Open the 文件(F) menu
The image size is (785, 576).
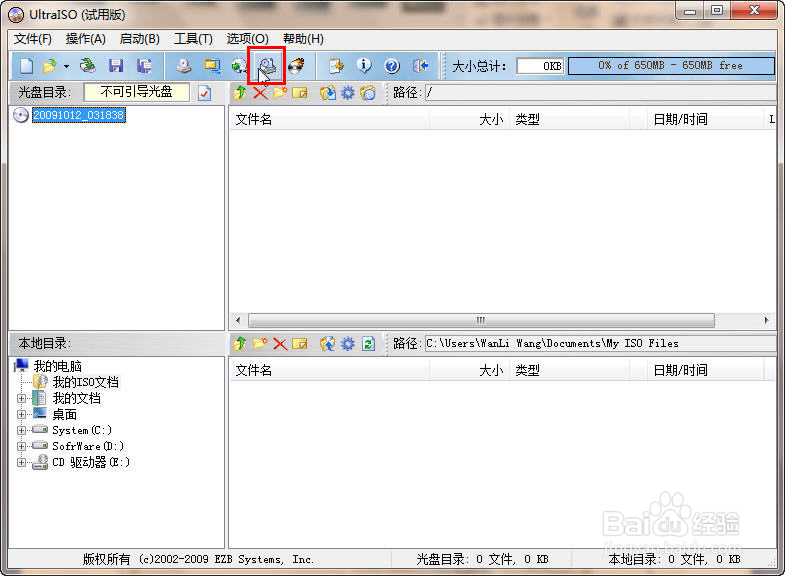(x=33, y=39)
